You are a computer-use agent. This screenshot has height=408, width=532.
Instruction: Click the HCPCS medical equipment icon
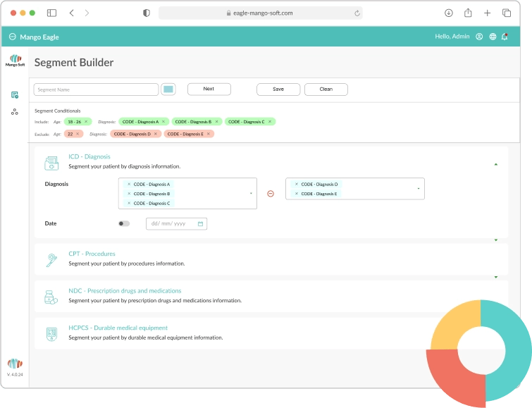point(51,334)
